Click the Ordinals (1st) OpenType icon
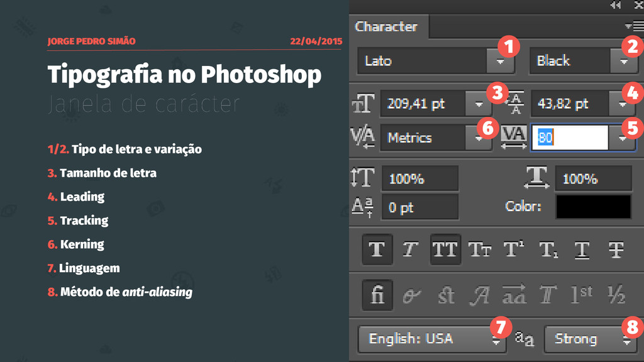 [x=582, y=295]
